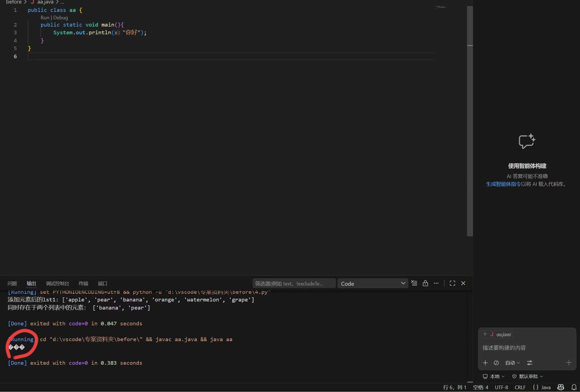The height and width of the screenshot is (392, 580).
Task: Click exited with code=0 in 0.383 seconds line
Action: point(75,363)
